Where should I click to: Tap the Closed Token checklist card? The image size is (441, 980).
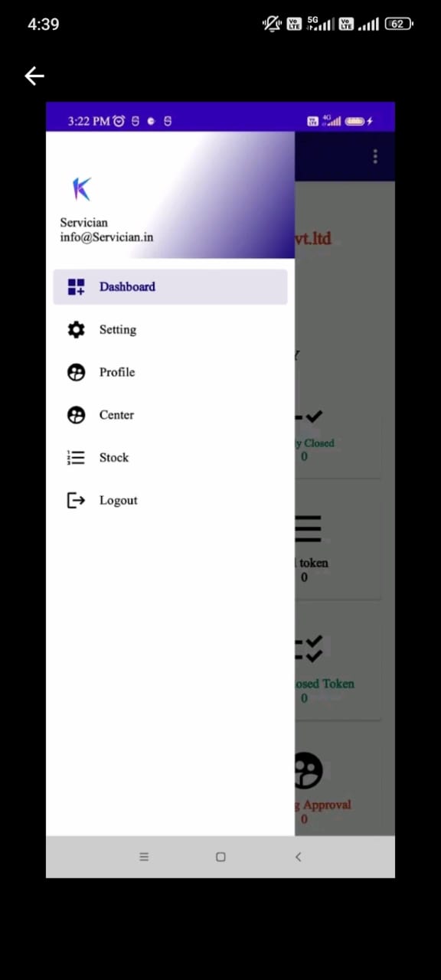[338, 670]
